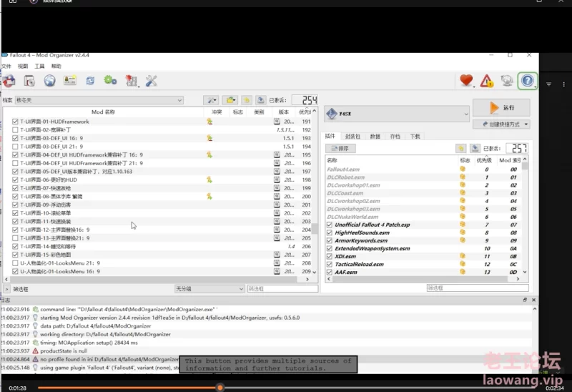Image resolution: width=572 pixels, height=392 pixels.
Task: Click conflict flag icon on T-UI界面-01-HUDFramework row
Action: click(x=209, y=121)
